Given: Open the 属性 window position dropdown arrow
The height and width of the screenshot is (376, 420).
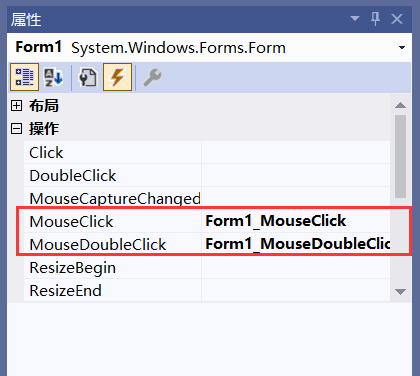Looking at the screenshot, I should [355, 18].
